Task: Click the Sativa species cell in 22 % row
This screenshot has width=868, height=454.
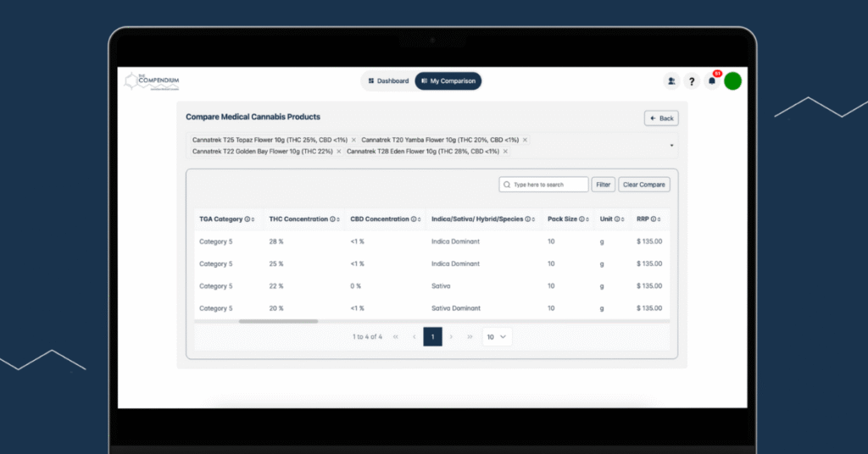Action: [441, 286]
